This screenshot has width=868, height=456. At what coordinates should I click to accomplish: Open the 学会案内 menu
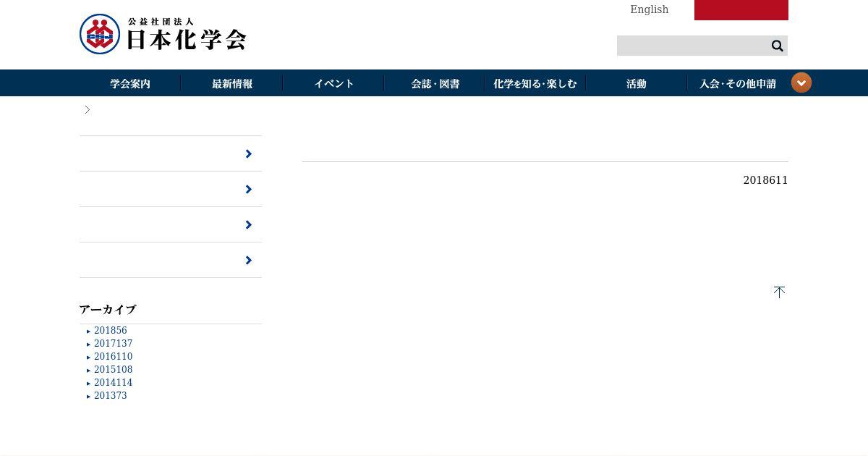click(130, 83)
